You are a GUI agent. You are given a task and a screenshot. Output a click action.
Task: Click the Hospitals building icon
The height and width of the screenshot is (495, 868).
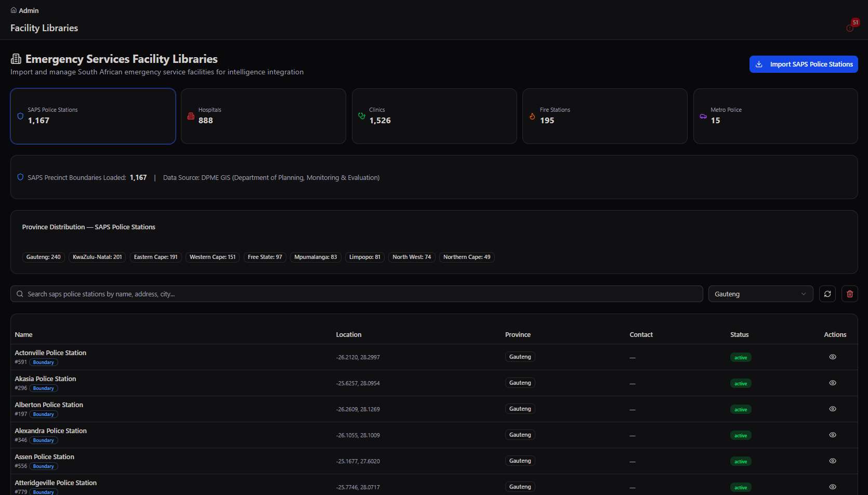tap(191, 116)
